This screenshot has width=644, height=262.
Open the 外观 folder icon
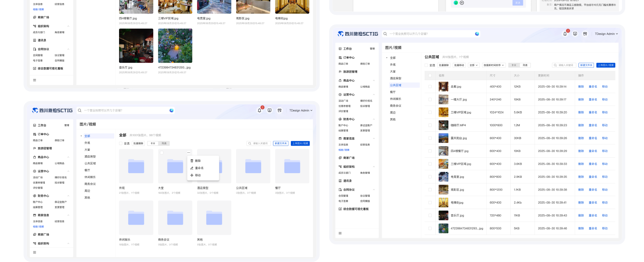coord(136,166)
